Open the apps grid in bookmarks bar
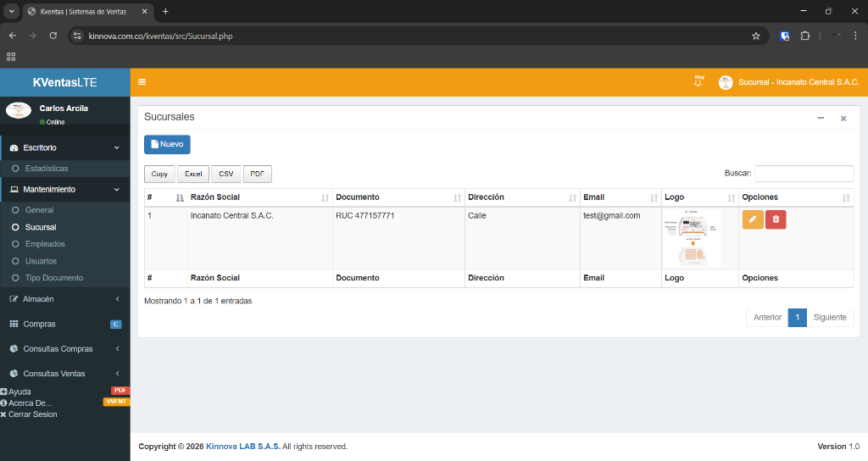Screen dimensions: 868x461 (11, 57)
